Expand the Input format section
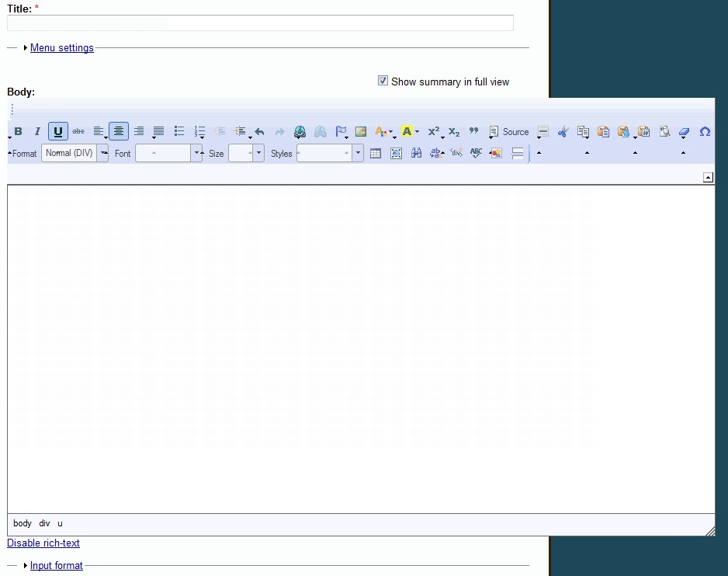728x576 pixels. (56, 565)
